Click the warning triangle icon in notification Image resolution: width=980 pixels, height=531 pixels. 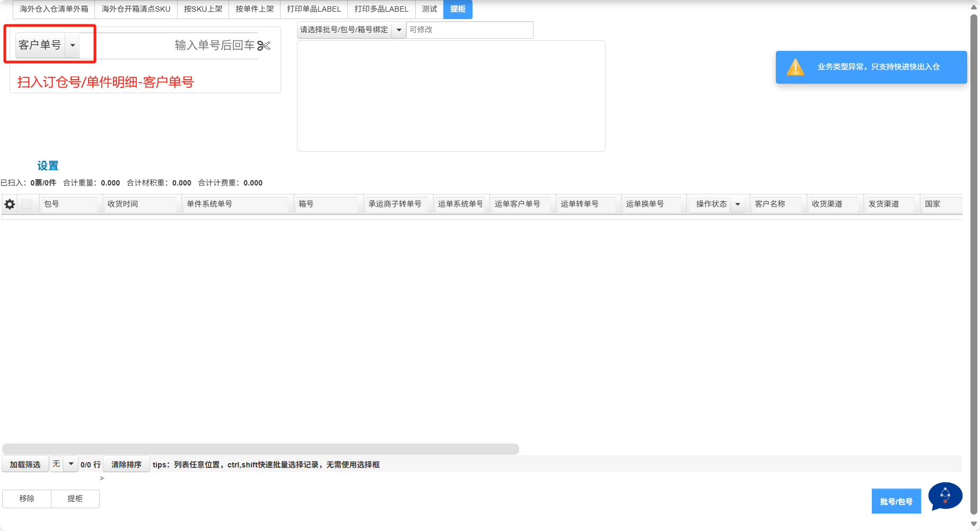point(795,67)
